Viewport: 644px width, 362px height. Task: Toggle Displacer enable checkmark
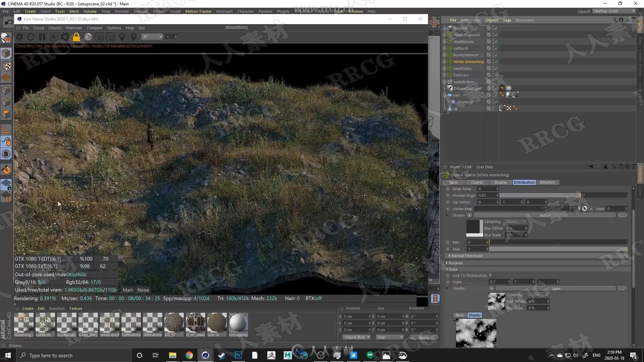click(x=496, y=102)
